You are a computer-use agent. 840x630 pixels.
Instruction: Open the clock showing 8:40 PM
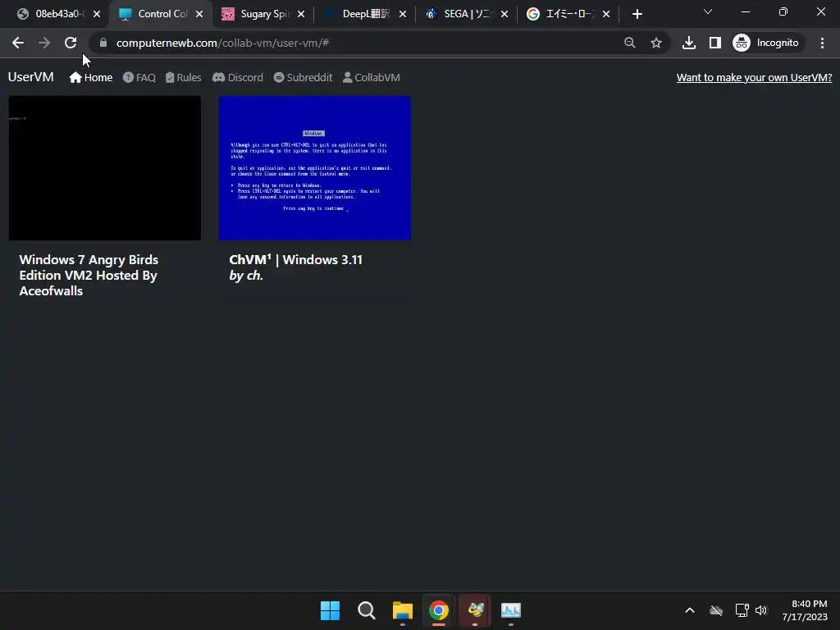pos(805,610)
